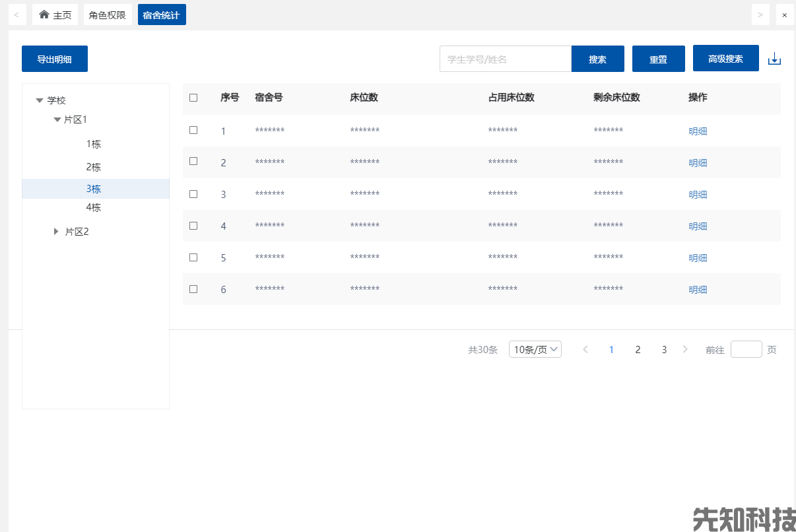
Task: Check the checkbox for row 3
Action: (193, 194)
